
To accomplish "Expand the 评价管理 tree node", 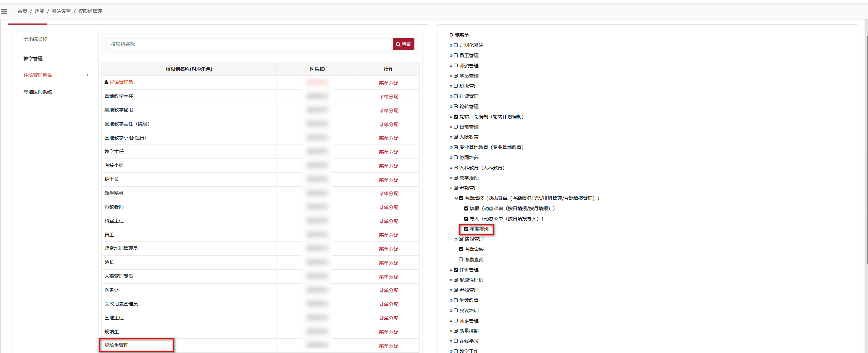I will pos(451,270).
